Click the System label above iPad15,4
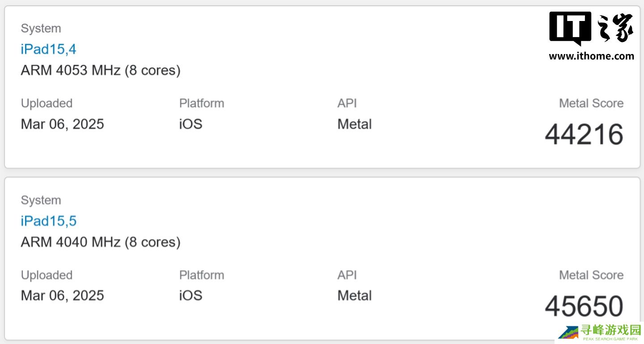Image resolution: width=644 pixels, height=344 pixels. [x=41, y=29]
